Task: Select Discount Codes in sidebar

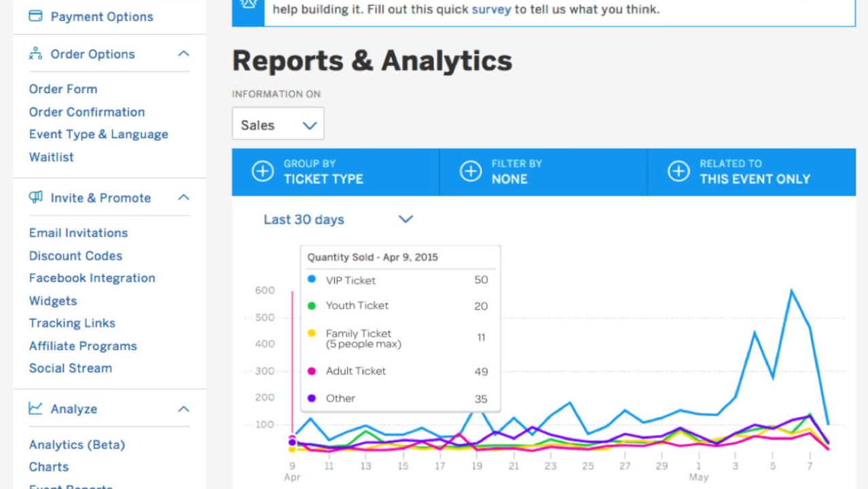Action: 75,256
